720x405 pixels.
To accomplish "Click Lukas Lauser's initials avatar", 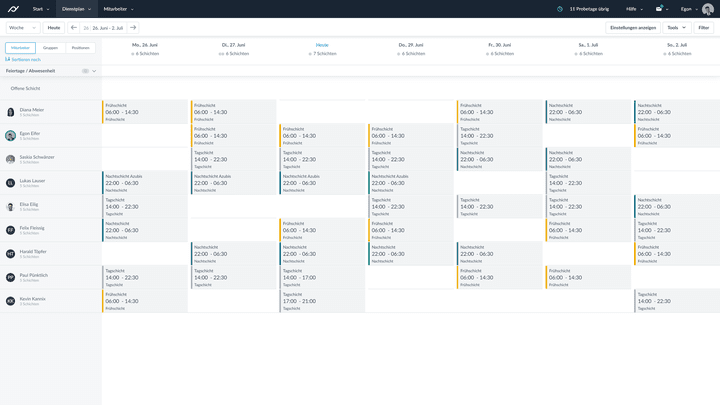I will pos(11,183).
